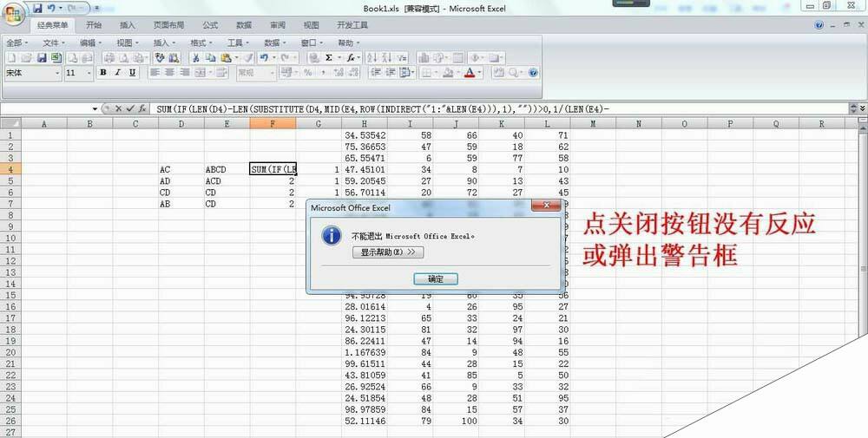Open the 窗口 classic menu
This screenshot has width=868, height=438.
pyautogui.click(x=312, y=42)
